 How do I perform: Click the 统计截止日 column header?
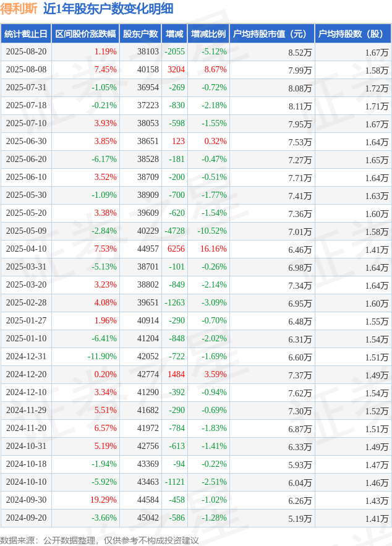click(x=26, y=34)
